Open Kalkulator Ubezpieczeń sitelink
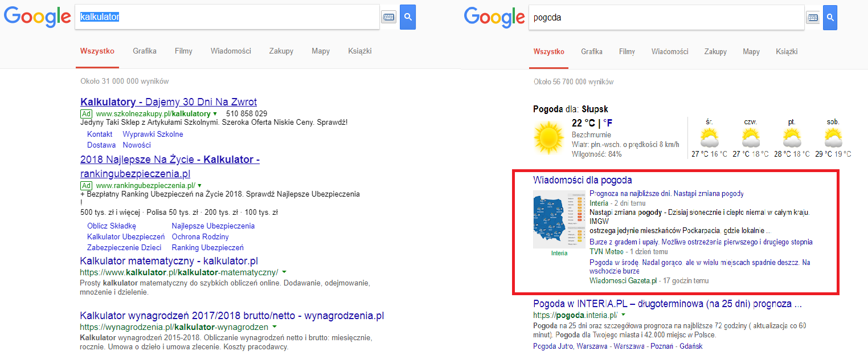This screenshot has width=868, height=359. point(126,236)
